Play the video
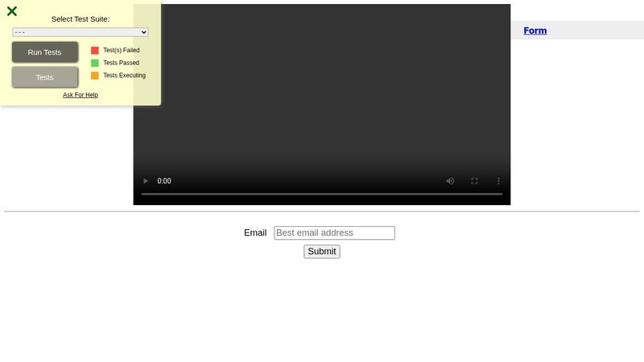 (146, 181)
